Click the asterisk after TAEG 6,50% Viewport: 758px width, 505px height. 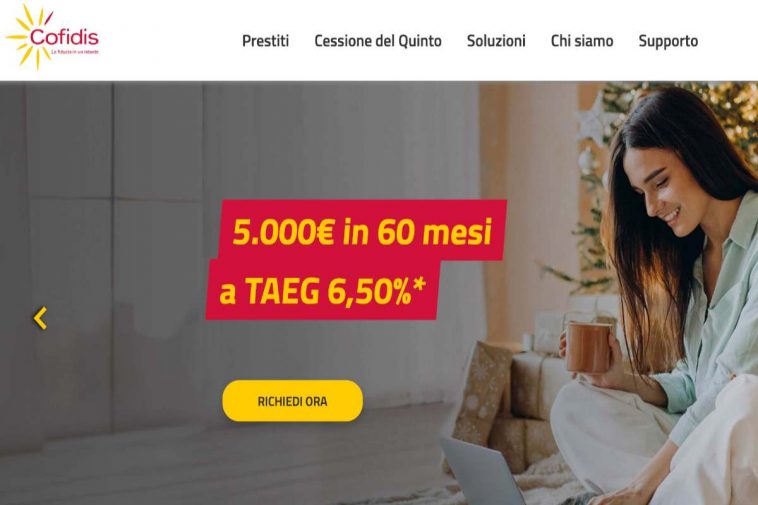coord(419,285)
